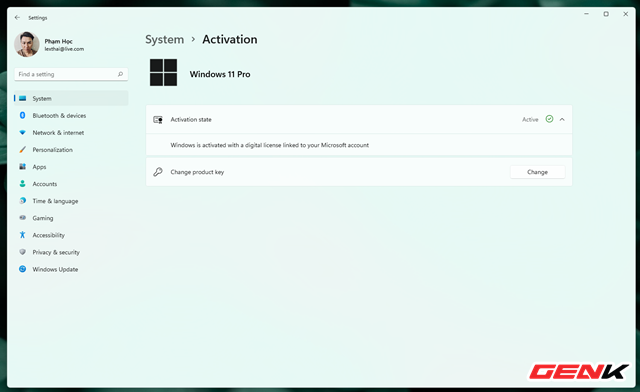The width and height of the screenshot is (640, 392).
Task: Open Privacy & security shield icon
Action: click(23, 252)
